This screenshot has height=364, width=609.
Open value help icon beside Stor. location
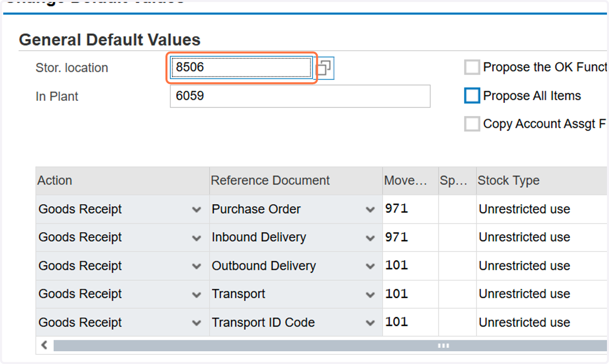click(x=324, y=68)
